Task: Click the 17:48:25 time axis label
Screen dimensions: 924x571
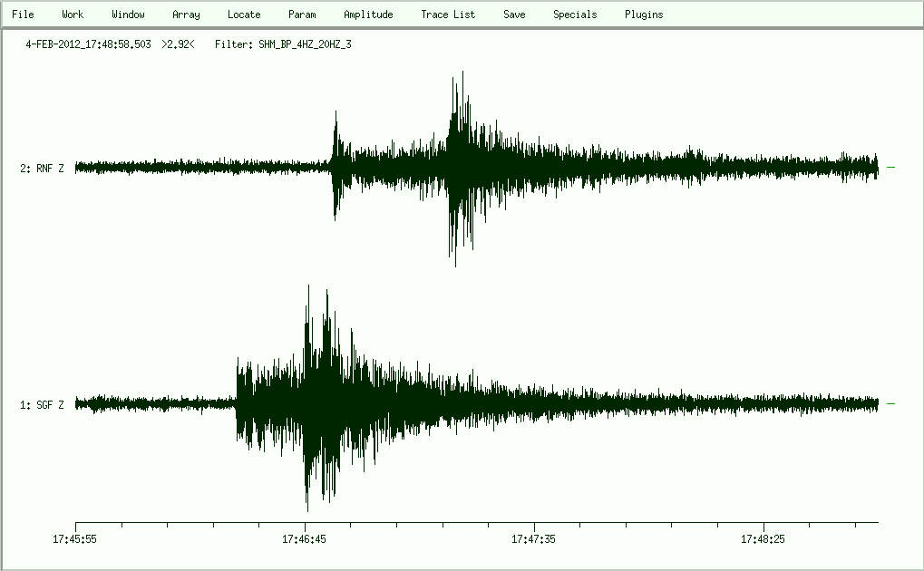Action: 764,539
